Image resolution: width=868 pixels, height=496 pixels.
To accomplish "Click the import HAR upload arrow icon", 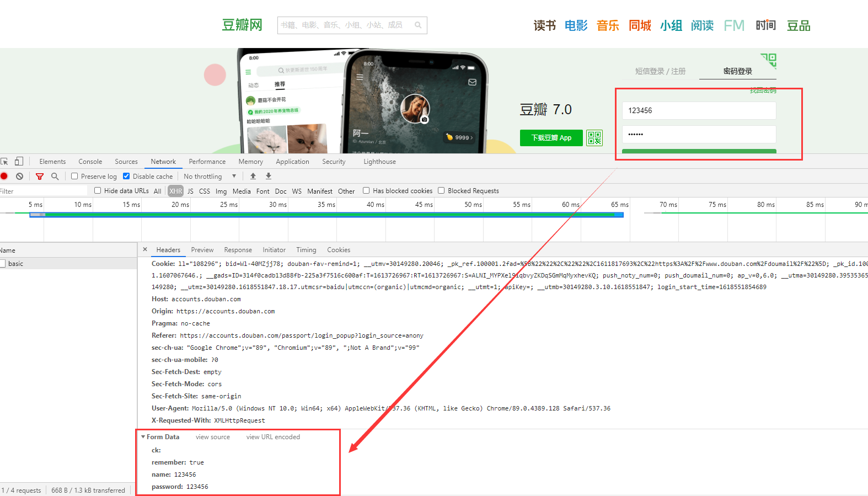I will 253,177.
